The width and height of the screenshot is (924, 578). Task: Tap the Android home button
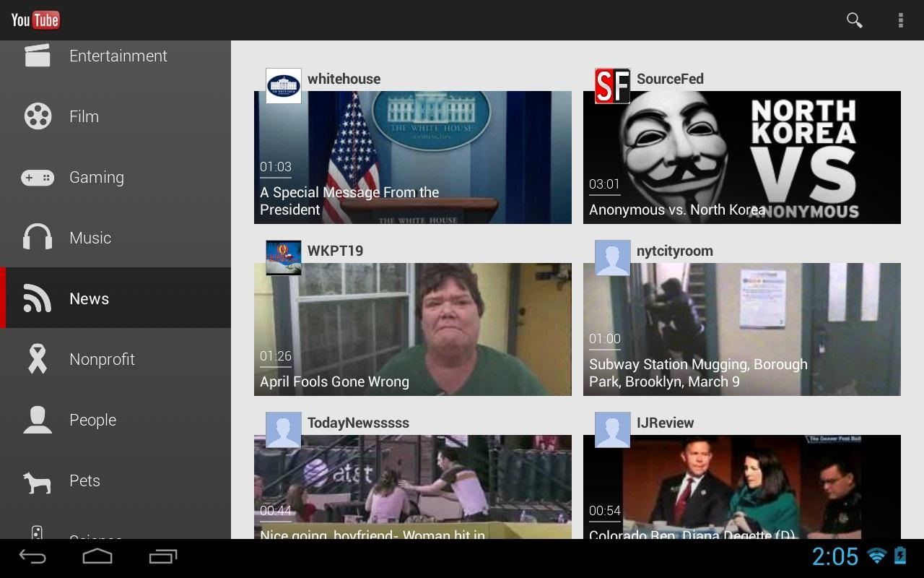pyautogui.click(x=97, y=556)
